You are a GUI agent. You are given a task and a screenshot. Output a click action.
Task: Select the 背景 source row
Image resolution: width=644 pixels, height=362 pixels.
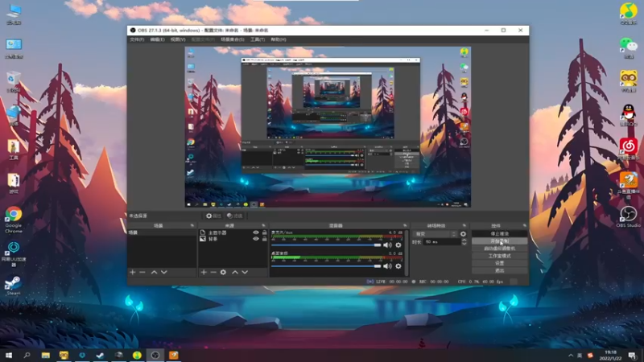point(233,239)
